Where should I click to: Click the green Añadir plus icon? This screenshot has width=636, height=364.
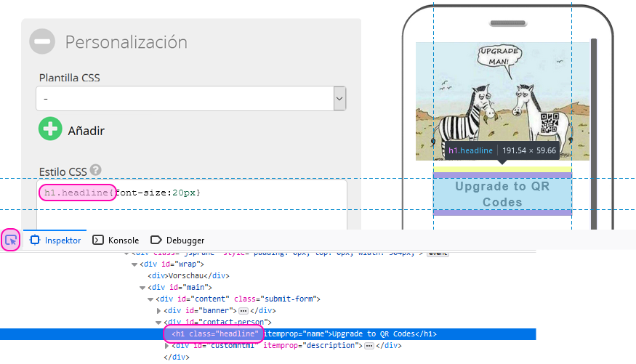pos(50,129)
